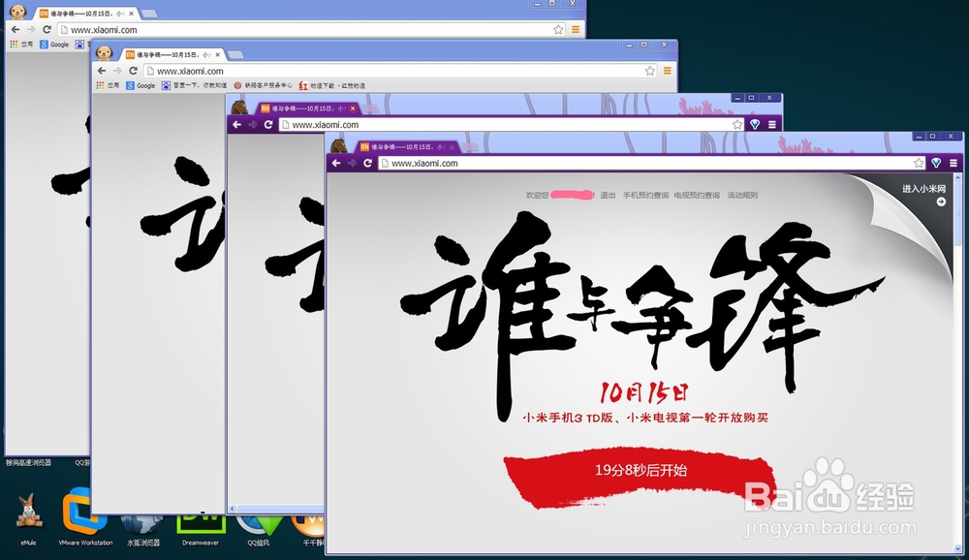
Task: Click Reload icon in second browser window
Action: 133,71
